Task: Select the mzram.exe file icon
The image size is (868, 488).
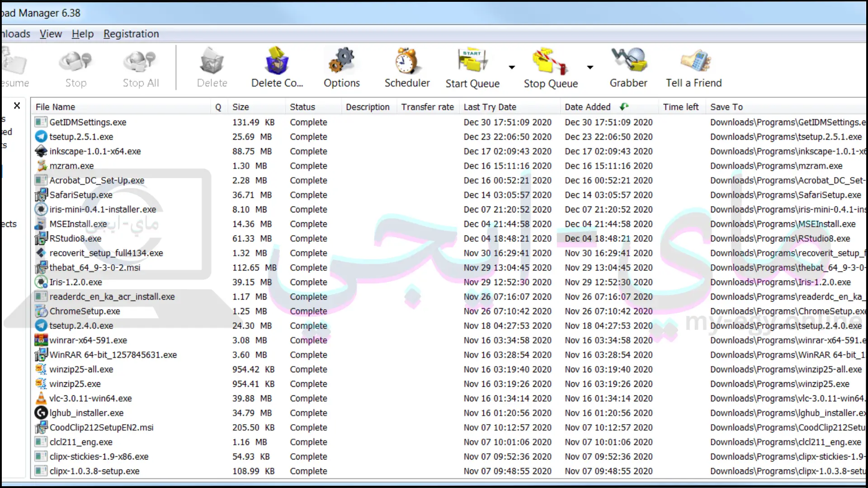Action: pos(41,165)
